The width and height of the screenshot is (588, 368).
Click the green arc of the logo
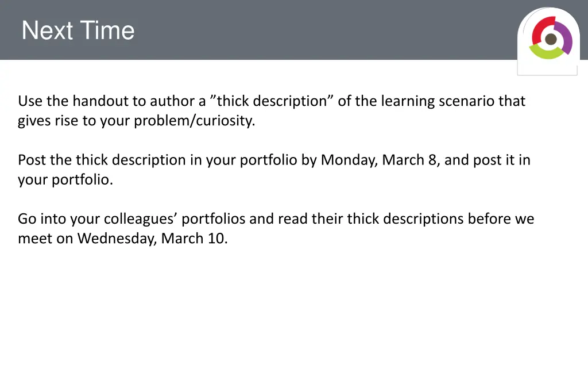pos(547,52)
